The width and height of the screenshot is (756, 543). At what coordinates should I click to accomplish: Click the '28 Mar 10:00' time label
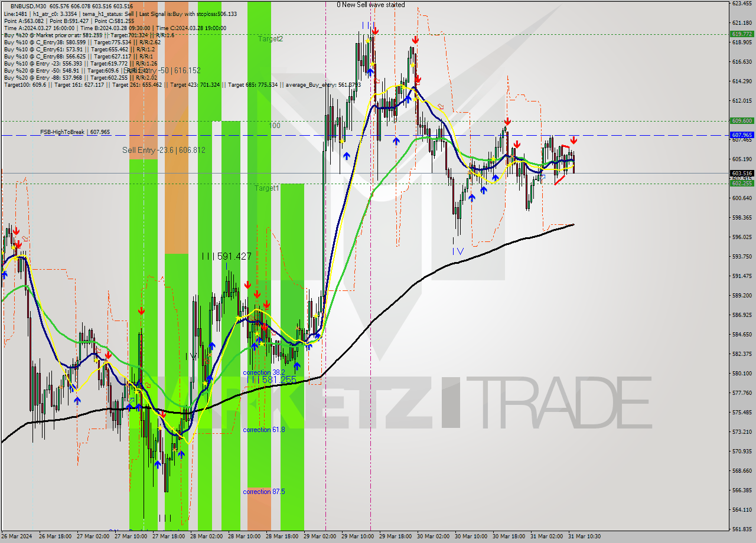tap(244, 537)
